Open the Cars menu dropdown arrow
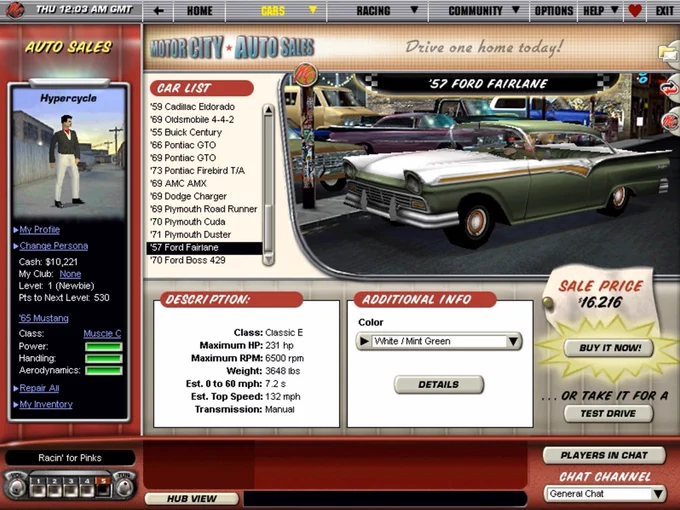 312,10
